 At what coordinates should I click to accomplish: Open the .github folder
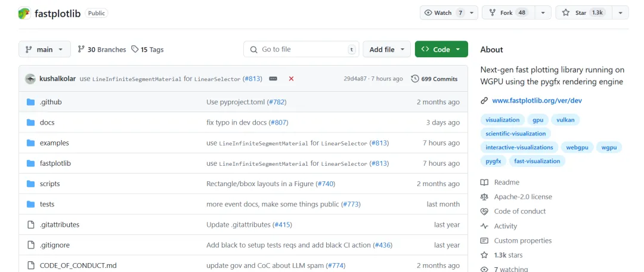51,102
